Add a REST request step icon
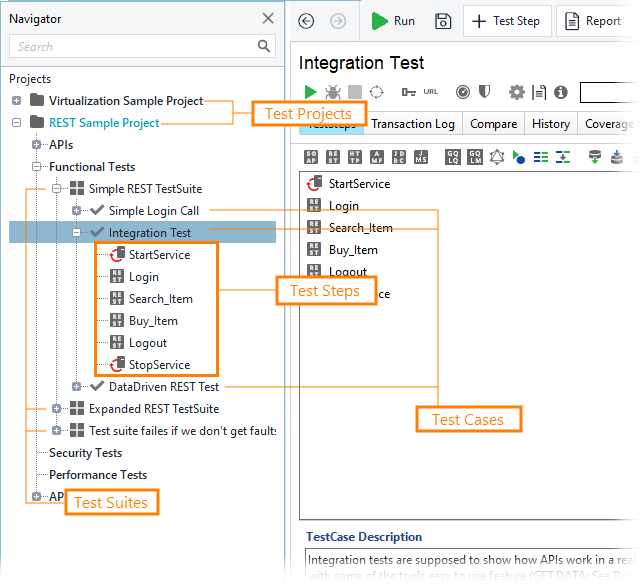Screen dimensions: 643x585 click(x=333, y=157)
